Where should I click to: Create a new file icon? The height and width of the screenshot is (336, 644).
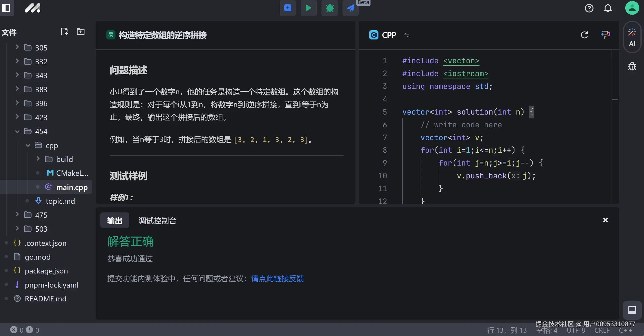64,32
